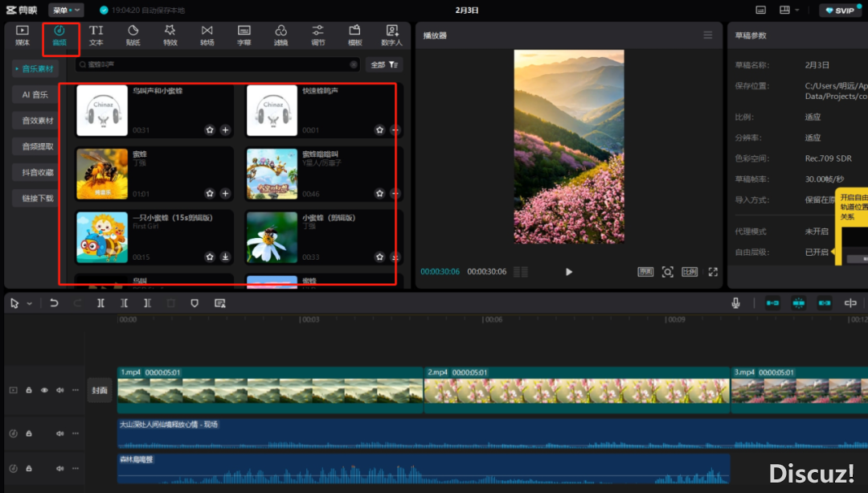
Task: Preview the 蜜蜂 audio by its bee thumbnail
Action: point(102,174)
